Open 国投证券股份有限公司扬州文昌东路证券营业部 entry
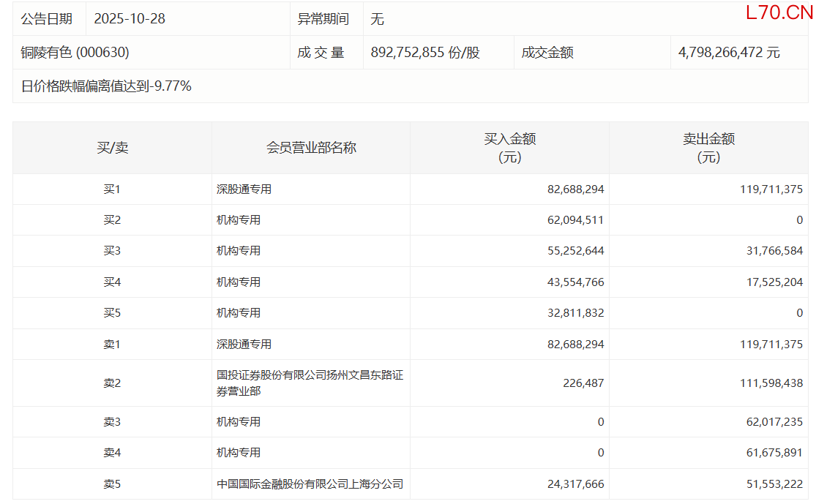This screenshot has width=816, height=504. coord(310,383)
